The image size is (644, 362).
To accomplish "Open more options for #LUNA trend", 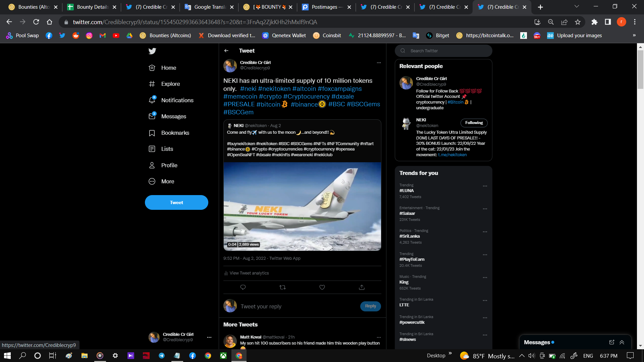I will [485, 186].
